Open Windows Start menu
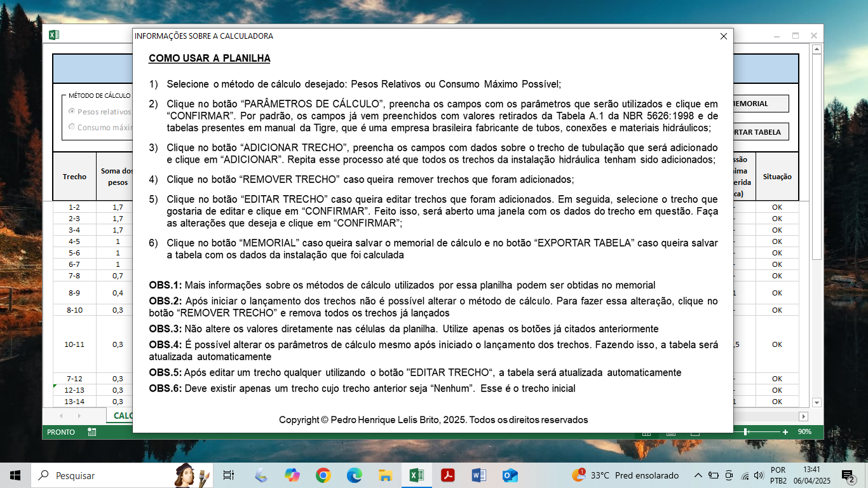This screenshot has height=488, width=868. coord(15,475)
